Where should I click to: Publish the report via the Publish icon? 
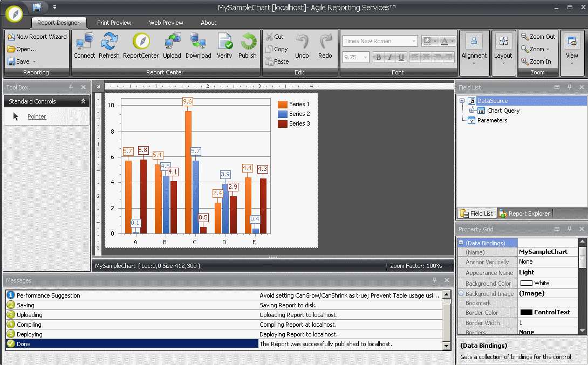[248, 46]
